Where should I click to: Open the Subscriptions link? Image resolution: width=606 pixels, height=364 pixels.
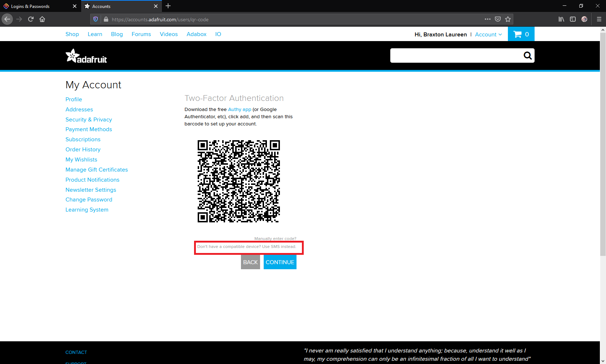point(83,139)
